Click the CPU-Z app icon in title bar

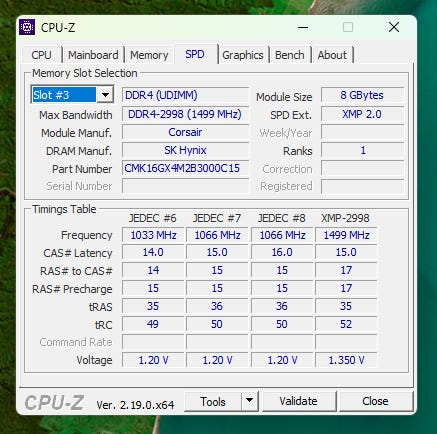coord(27,27)
